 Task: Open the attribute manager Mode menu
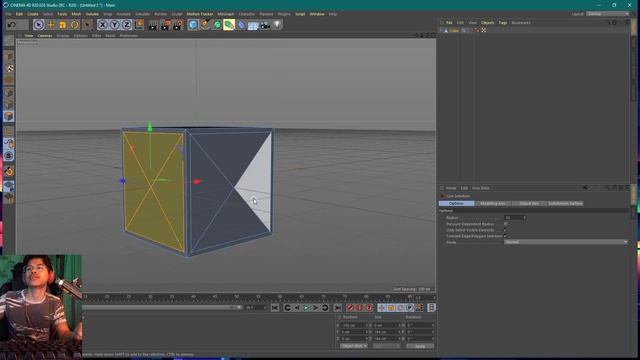pos(451,188)
